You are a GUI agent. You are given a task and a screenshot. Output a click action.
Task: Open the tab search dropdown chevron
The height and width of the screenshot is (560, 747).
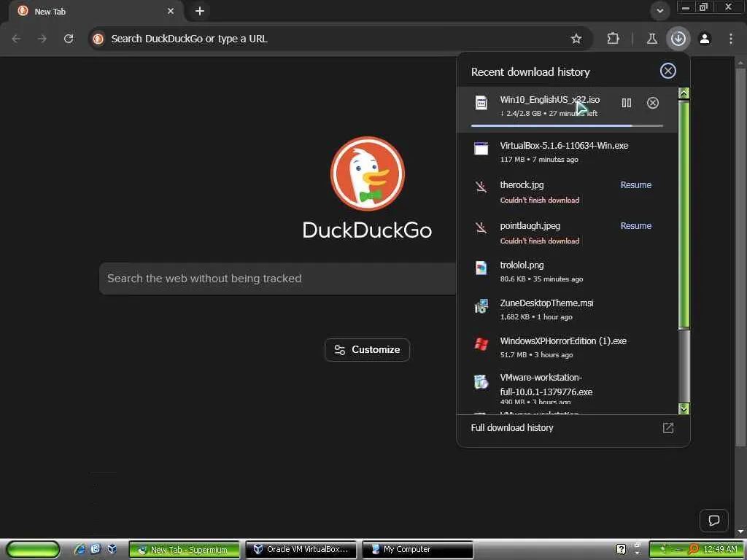pos(659,11)
